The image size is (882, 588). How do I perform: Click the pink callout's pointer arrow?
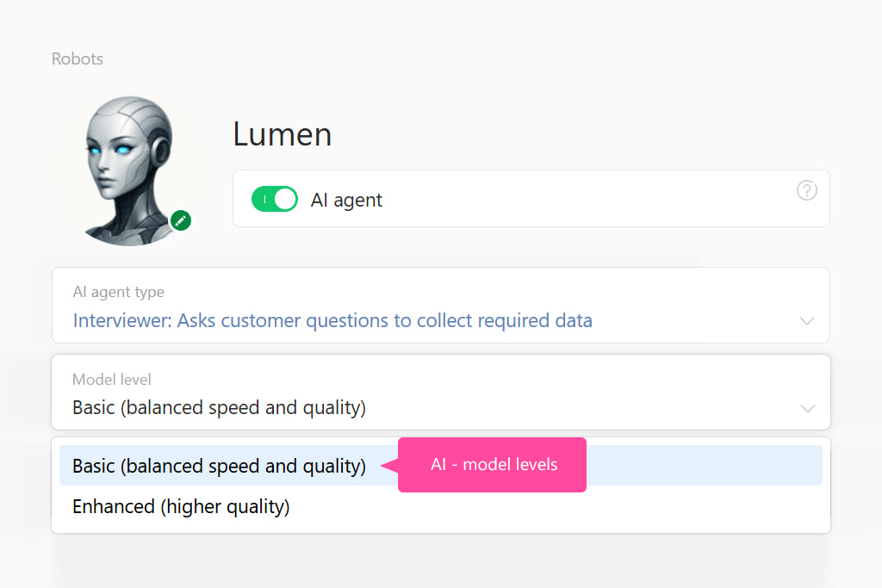coord(388,465)
